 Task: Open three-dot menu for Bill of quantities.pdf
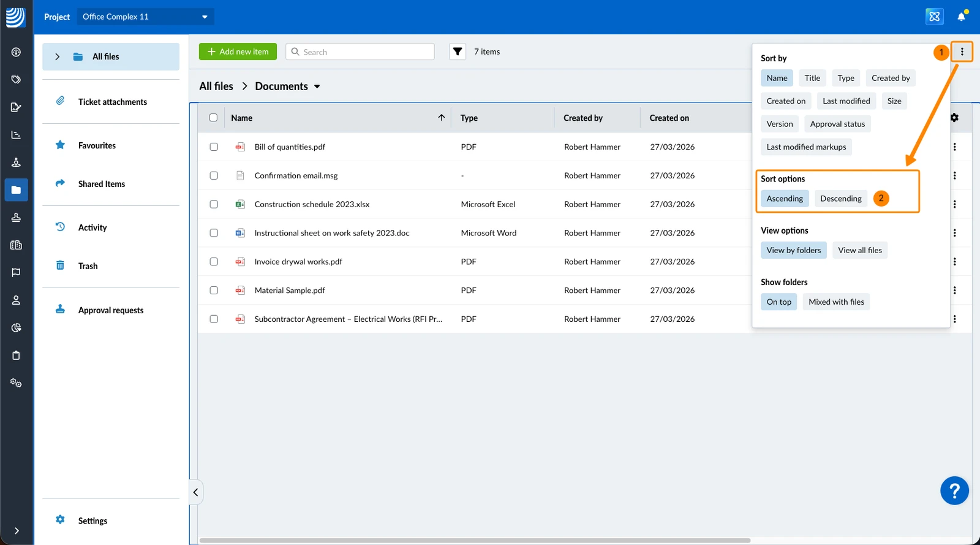[x=955, y=147]
